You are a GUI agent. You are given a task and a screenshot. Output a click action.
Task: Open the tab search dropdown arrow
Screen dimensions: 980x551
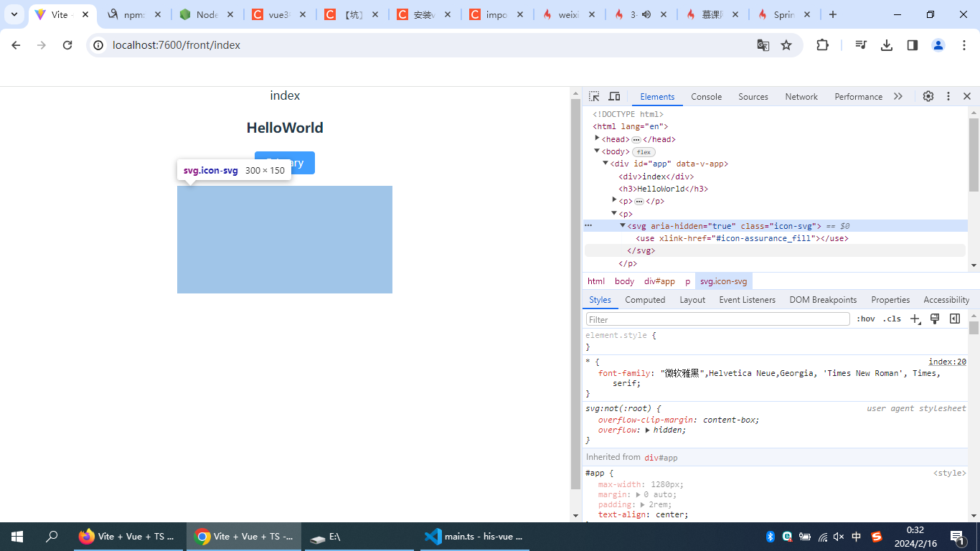[x=14, y=14]
